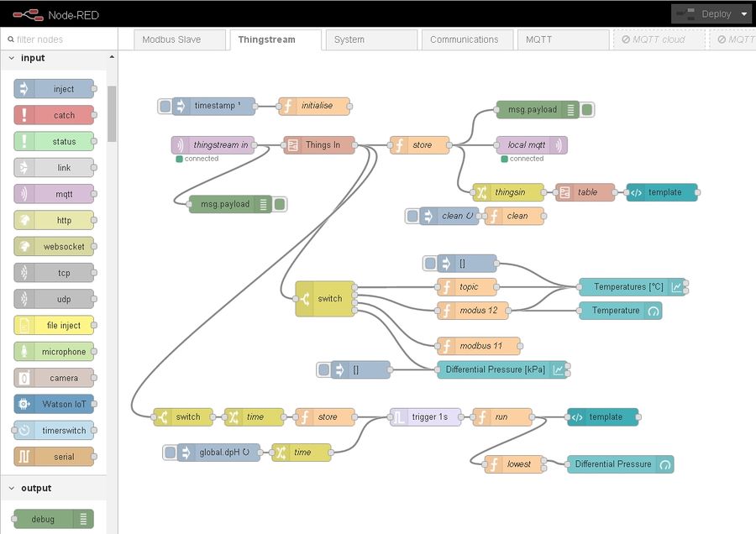Image resolution: width=756 pixels, height=534 pixels.
Task: Select the modus 12 function node
Action: click(x=472, y=311)
